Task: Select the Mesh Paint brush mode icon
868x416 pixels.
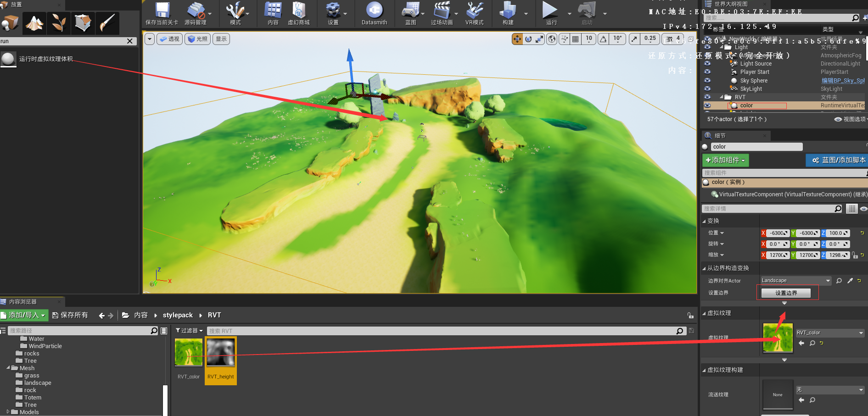Action: click(107, 23)
